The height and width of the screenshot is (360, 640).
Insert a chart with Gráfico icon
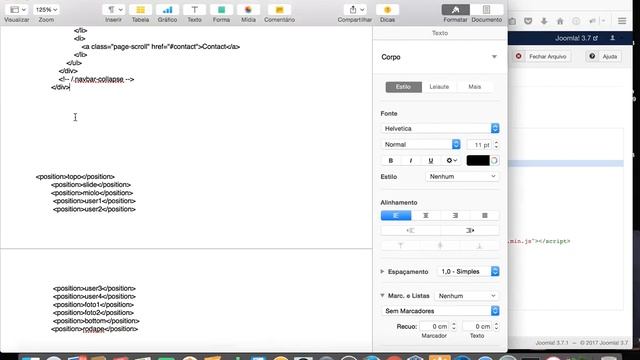167,9
